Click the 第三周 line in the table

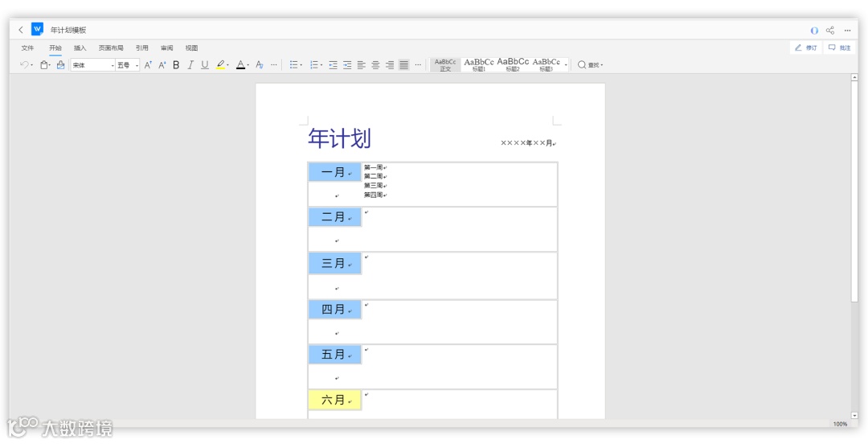coord(374,186)
